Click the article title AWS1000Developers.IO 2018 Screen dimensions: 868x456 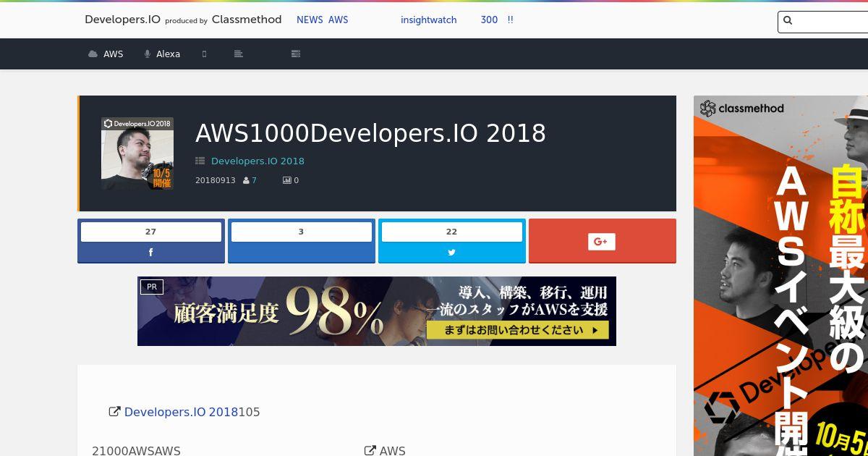pos(370,133)
